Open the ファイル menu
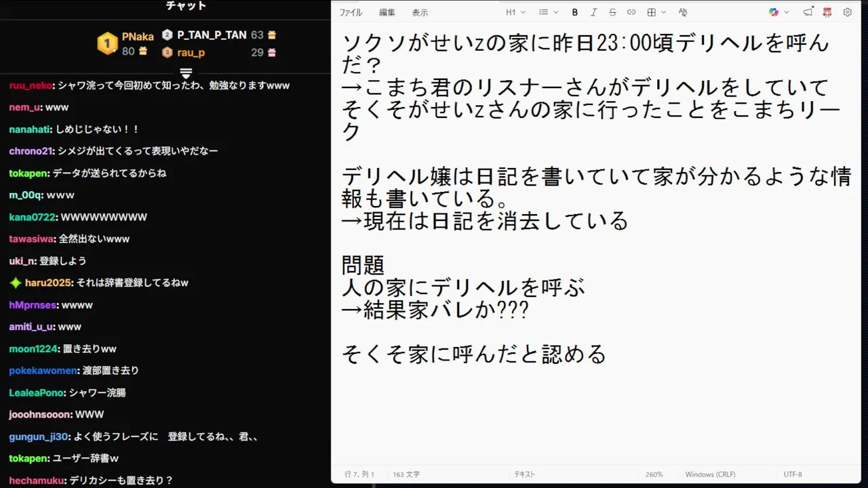Screen dimensions: 868x488 (x=351, y=12)
